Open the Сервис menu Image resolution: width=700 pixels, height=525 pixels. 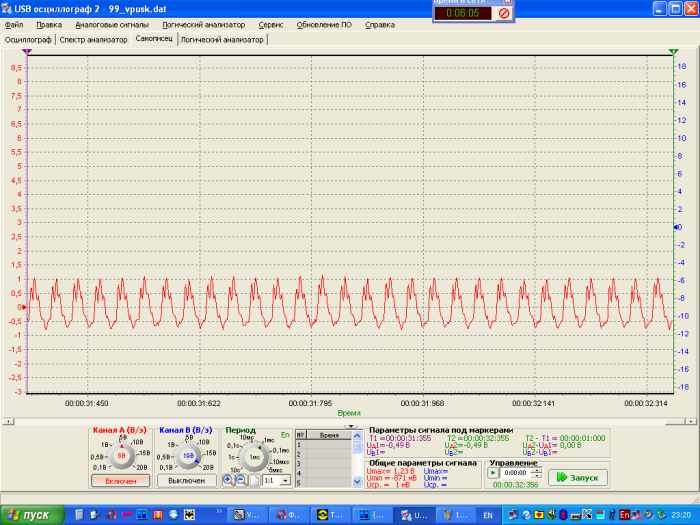point(271,25)
